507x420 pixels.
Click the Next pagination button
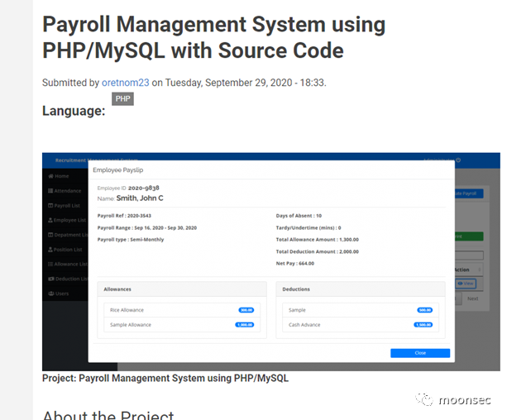[x=472, y=298]
